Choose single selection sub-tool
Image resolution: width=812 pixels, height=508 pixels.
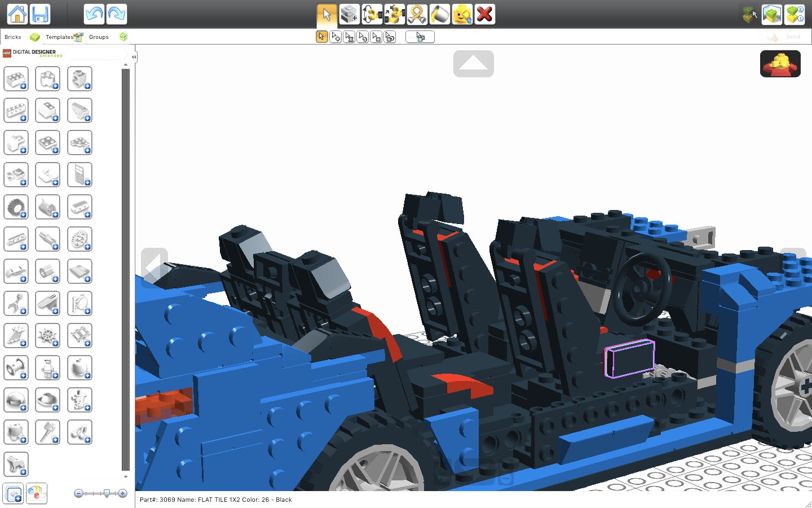322,37
